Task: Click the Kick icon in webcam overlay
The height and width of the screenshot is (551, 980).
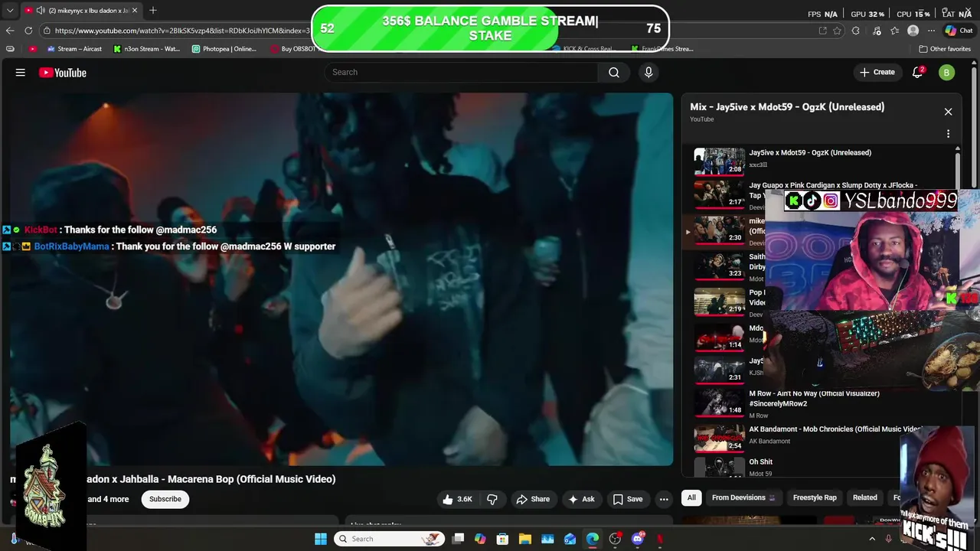Action: click(x=794, y=201)
